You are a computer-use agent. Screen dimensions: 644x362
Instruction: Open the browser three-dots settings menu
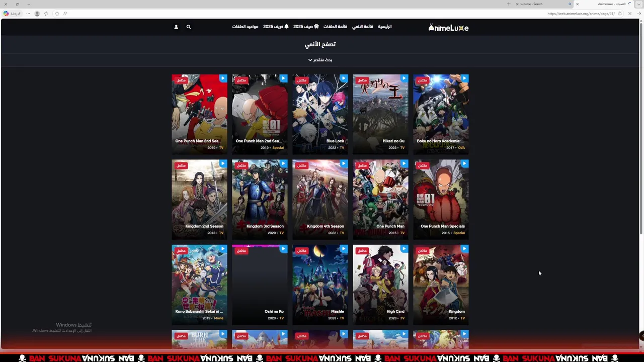(28, 14)
